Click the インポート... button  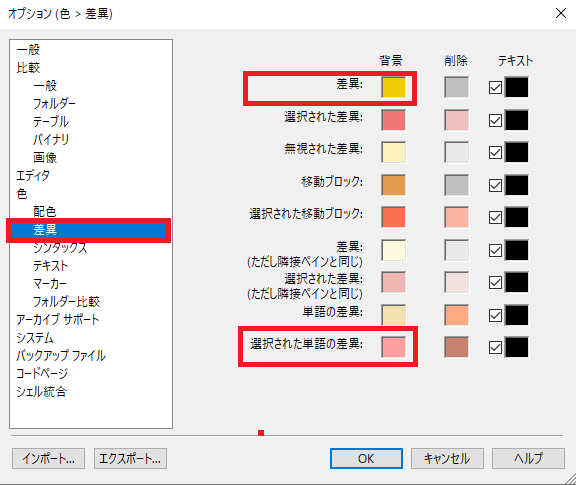coord(48,459)
